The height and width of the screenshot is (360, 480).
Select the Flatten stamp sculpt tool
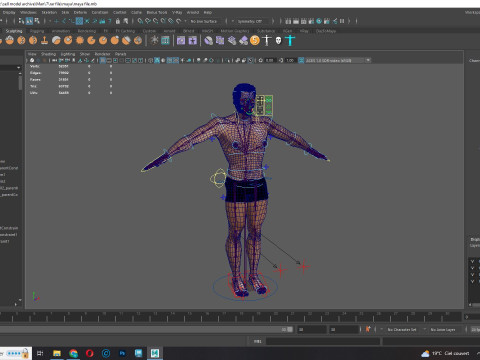pos(44,41)
